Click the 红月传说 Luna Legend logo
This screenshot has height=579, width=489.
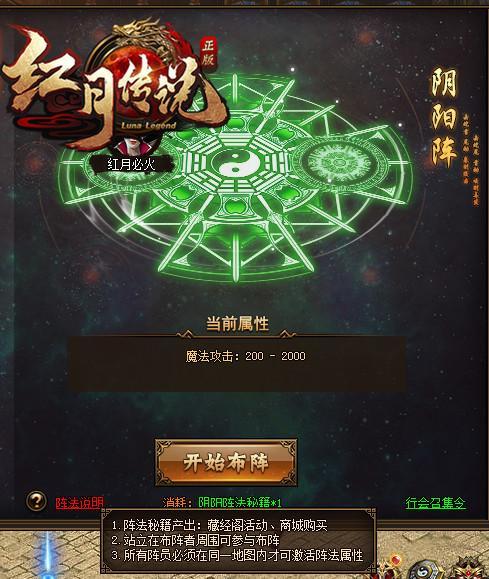pyautogui.click(x=114, y=87)
